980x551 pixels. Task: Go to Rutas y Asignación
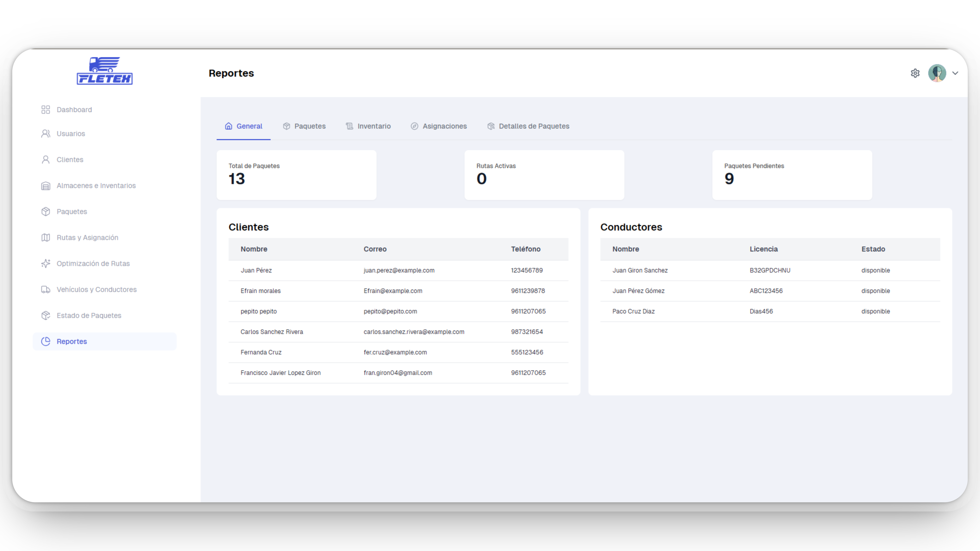click(105, 238)
